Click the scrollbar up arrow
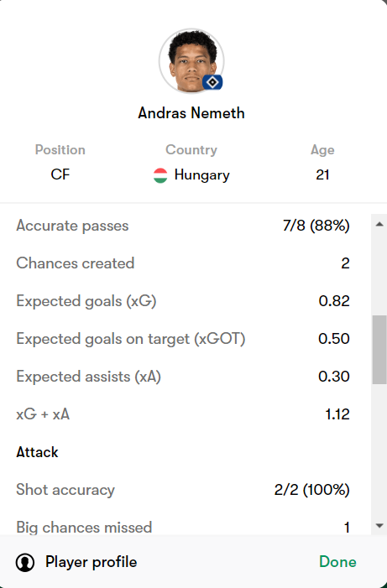 (x=379, y=224)
